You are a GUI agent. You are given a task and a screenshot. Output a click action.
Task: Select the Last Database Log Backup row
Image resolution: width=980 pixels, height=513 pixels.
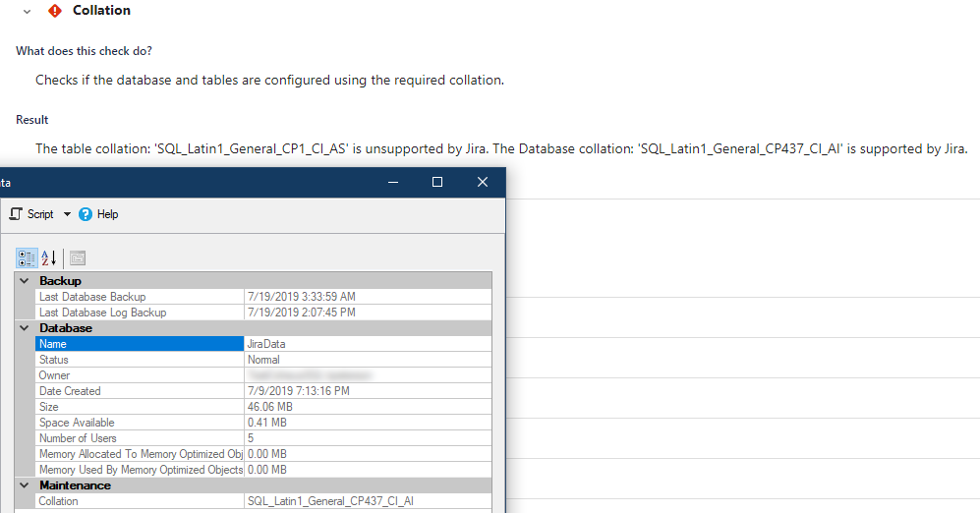coord(263,312)
